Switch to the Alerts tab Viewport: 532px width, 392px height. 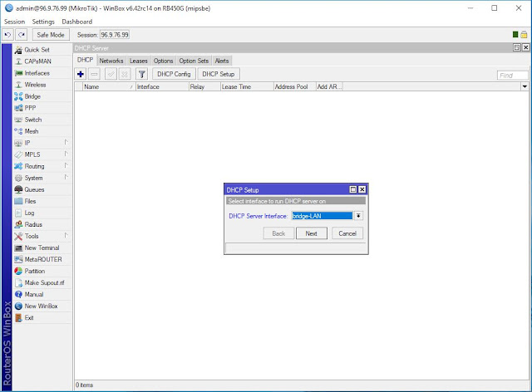tap(222, 61)
